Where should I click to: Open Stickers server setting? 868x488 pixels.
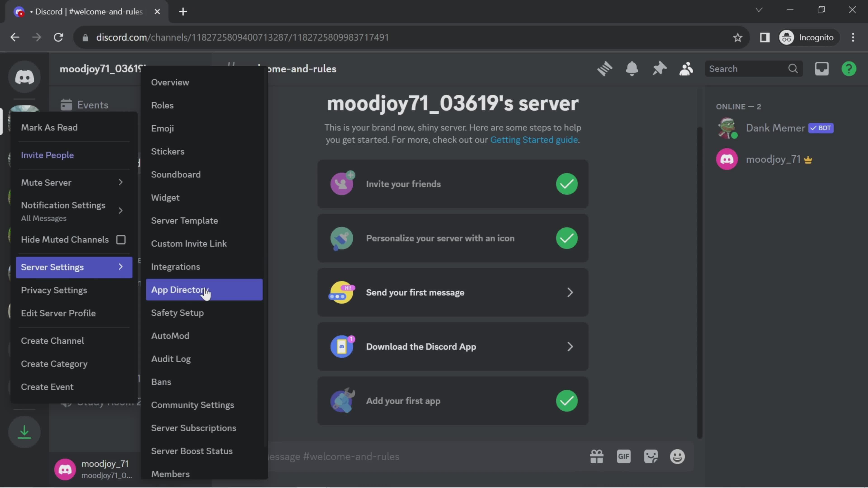coord(204,151)
